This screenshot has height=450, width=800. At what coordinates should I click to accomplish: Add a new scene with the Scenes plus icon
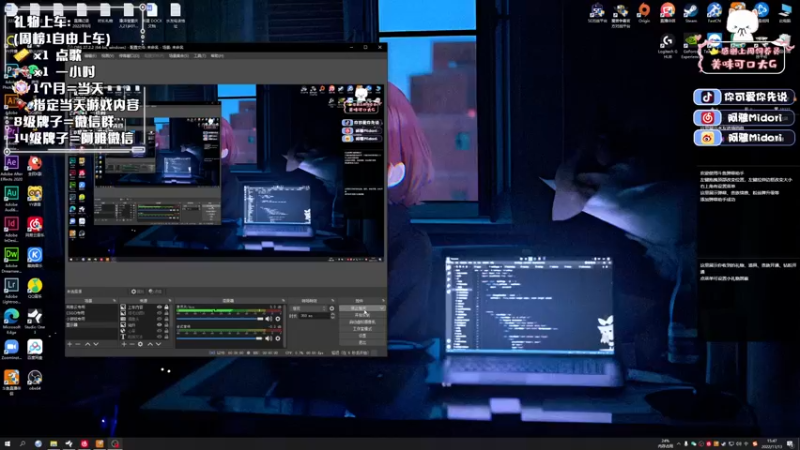69,344
